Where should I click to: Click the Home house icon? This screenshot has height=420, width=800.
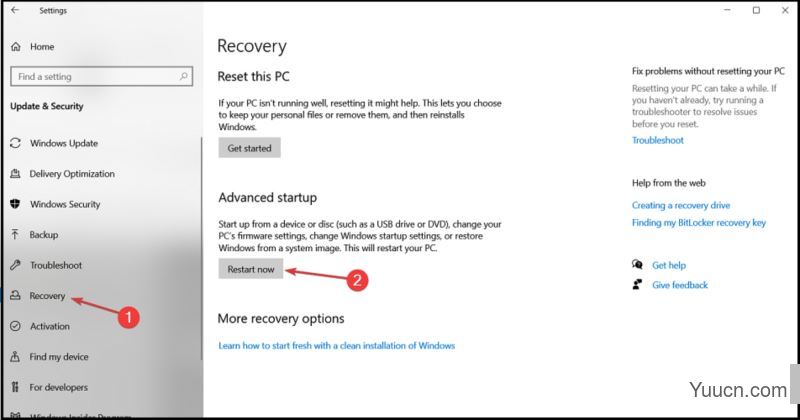tap(16, 46)
